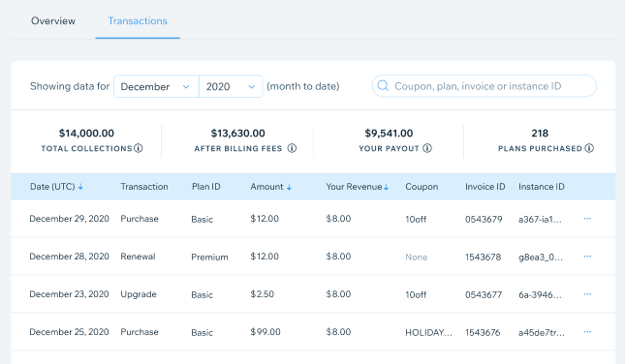Select the Transactions tab
This screenshot has height=364, width=625.
(x=138, y=20)
